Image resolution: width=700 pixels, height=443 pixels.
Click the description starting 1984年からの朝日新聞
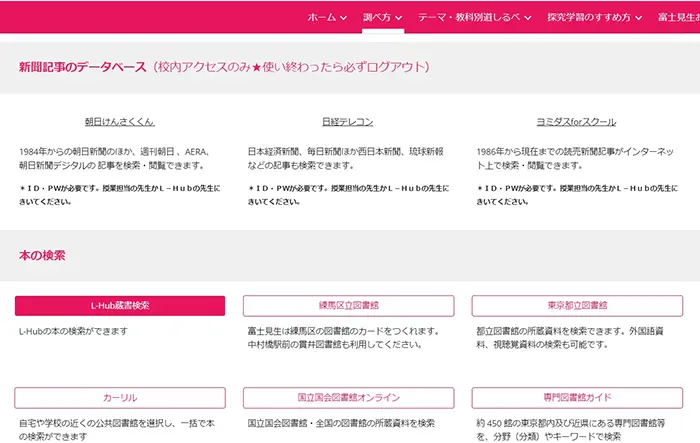(114, 159)
